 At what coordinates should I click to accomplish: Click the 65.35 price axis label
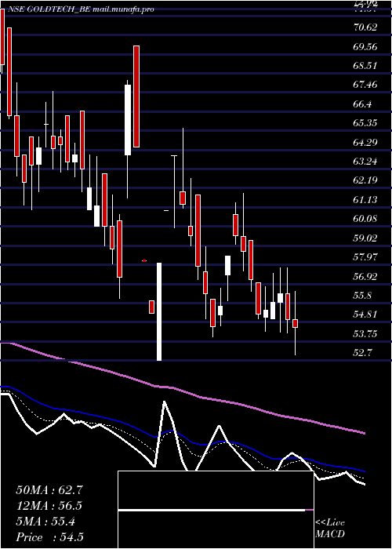tap(366, 123)
